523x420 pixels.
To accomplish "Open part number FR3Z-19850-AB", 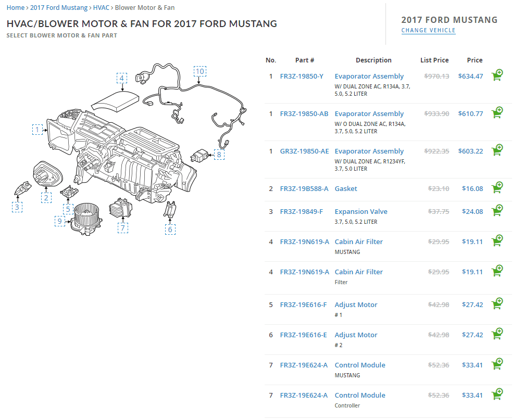I will (x=304, y=113).
